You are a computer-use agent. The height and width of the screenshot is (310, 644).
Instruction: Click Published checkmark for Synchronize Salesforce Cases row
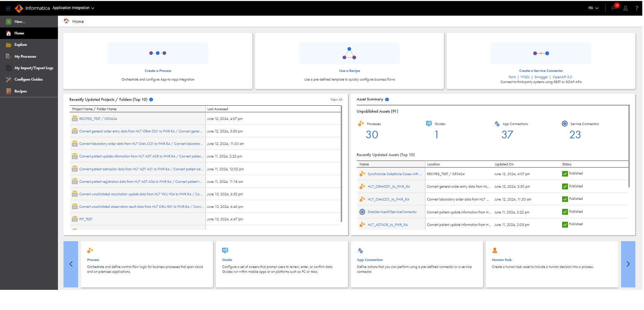point(565,174)
